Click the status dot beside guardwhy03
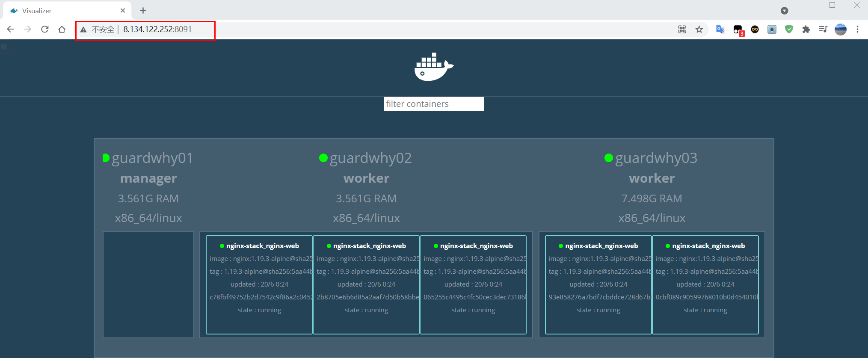 pyautogui.click(x=609, y=158)
